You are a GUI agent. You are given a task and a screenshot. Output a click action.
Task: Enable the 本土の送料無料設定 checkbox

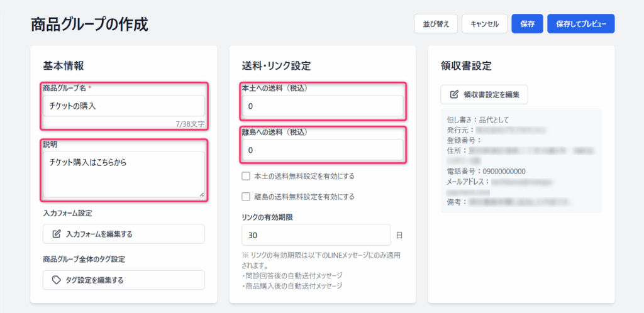(246, 176)
